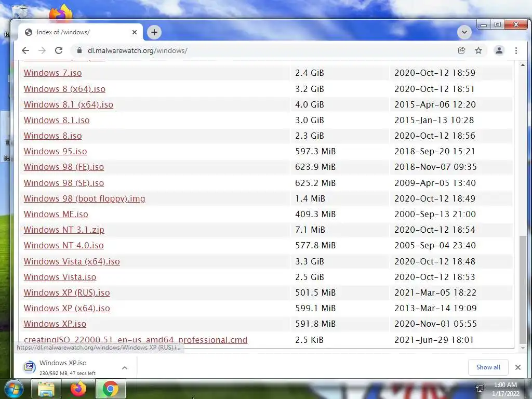The width and height of the screenshot is (532, 399).
Task: Download Windows Vista (x64).iso
Action: (72, 261)
